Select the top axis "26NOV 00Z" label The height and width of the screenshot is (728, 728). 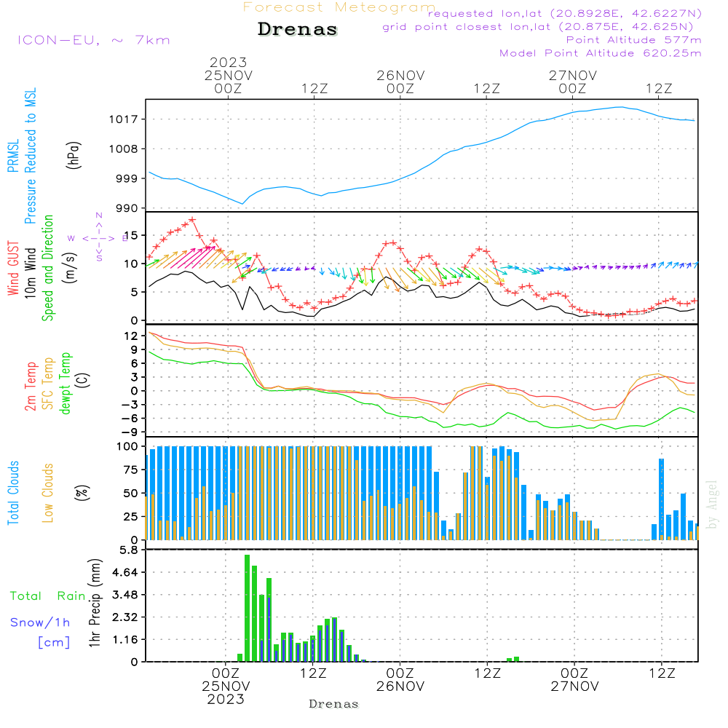400,82
